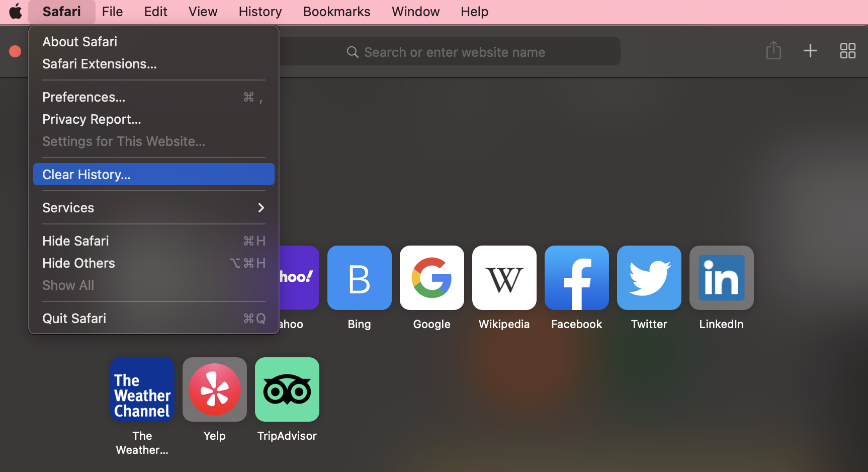Screen dimensions: 868x472
Task: Open the Twitter favorite icon
Action: 649,278
